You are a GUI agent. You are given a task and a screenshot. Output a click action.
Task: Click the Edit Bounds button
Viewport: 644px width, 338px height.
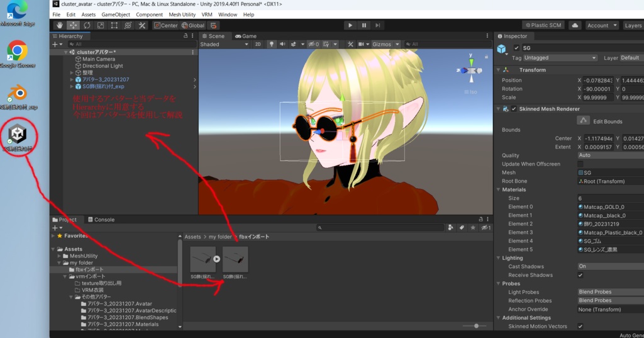point(583,120)
